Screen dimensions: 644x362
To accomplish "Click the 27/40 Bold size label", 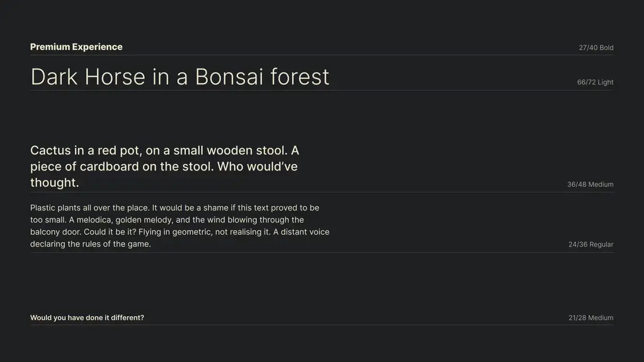I will [x=596, y=47].
